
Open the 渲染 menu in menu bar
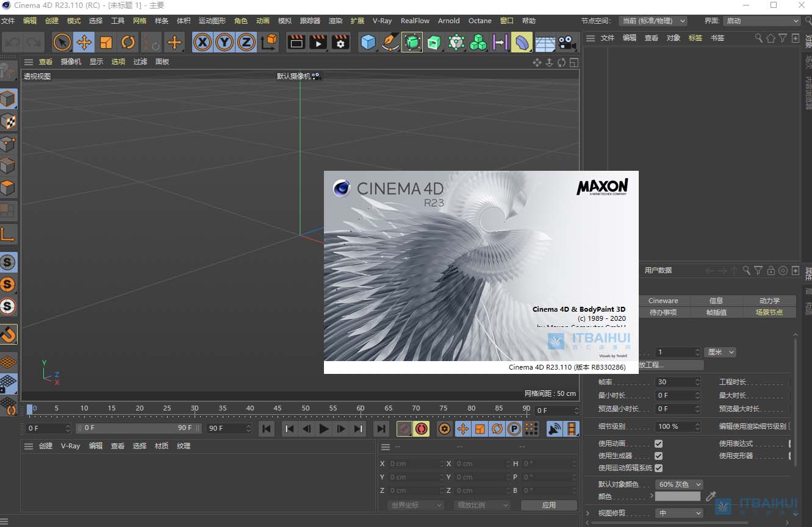(336, 21)
